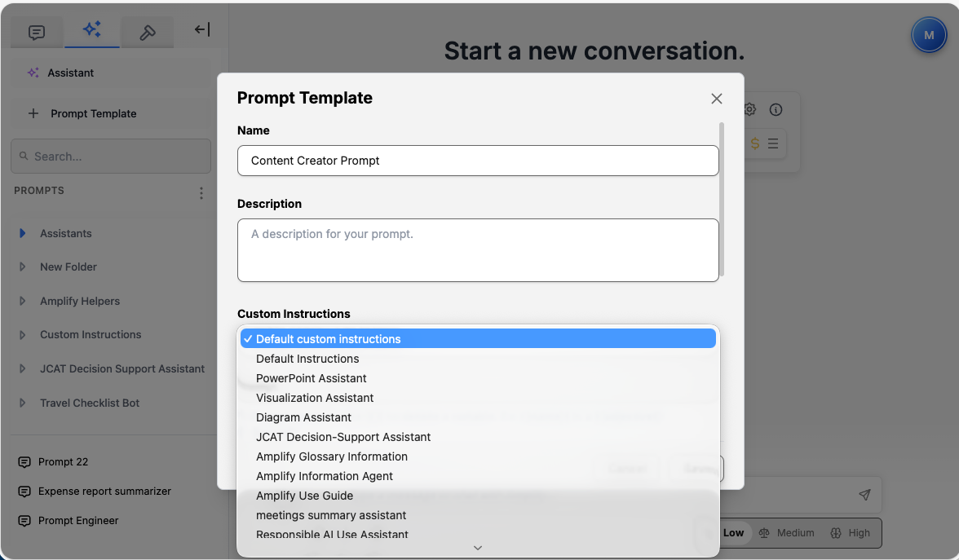The height and width of the screenshot is (560, 959).
Task: Open the Prompt 22 conversation
Action: 63,462
